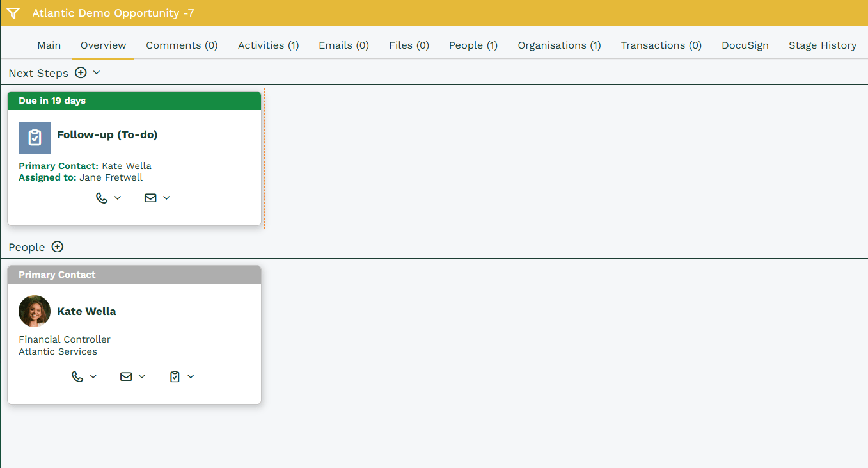Click task clipboard icon on Kate Wella card
Image resolution: width=868 pixels, height=468 pixels.
[175, 376]
